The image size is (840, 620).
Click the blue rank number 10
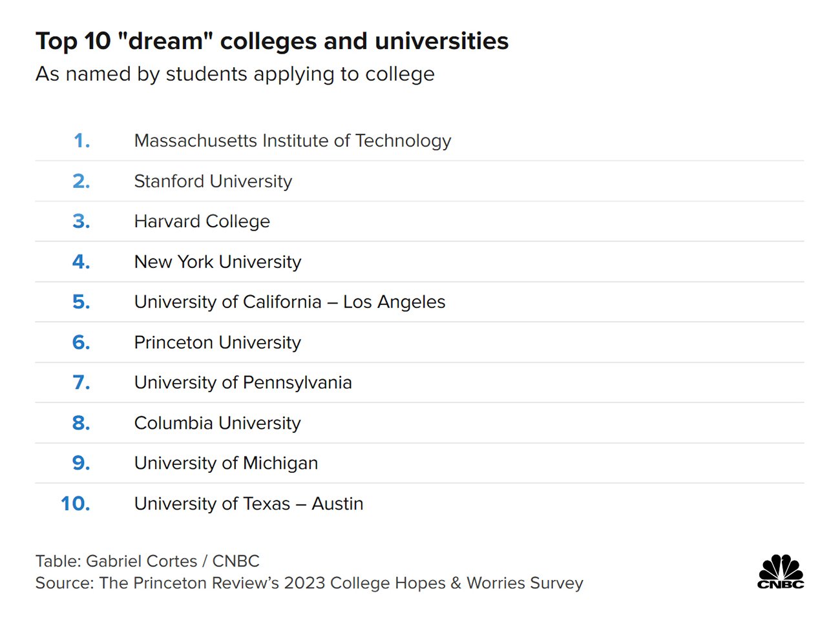[76, 504]
